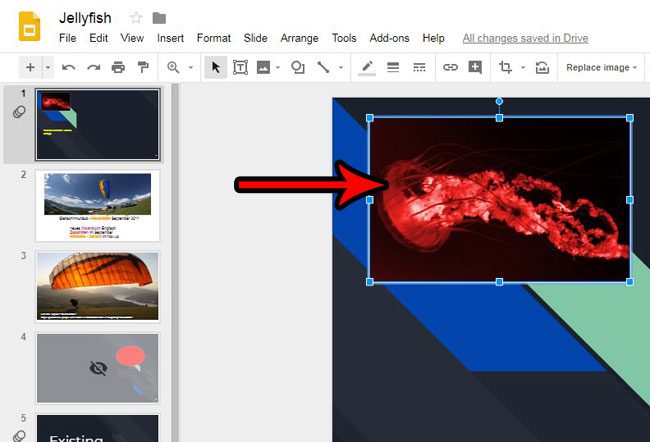Undo the last action

pos(68,67)
